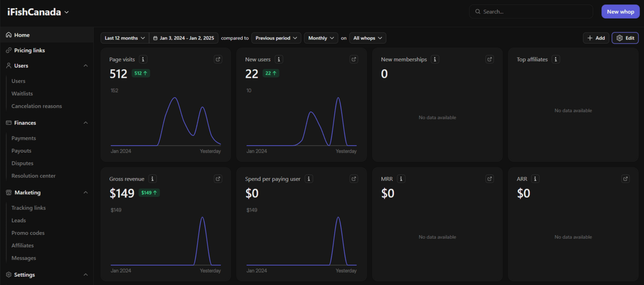Click the New users 22 increase badge
The image size is (644, 285).
[x=271, y=73]
